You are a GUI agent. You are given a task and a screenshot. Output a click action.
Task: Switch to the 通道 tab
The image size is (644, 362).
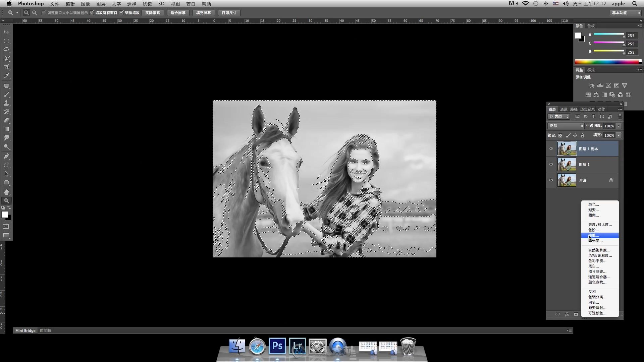tap(563, 109)
